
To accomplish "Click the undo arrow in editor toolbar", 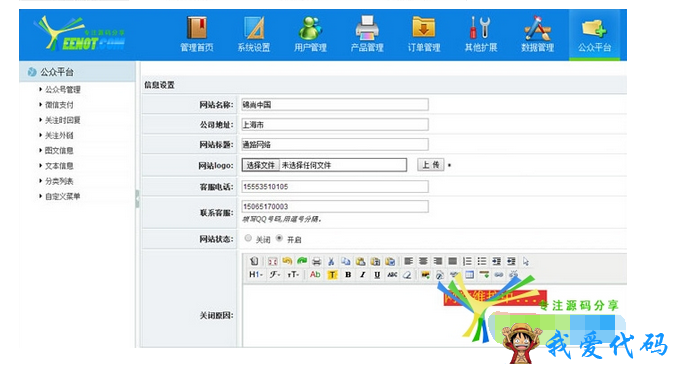I will [x=287, y=261].
